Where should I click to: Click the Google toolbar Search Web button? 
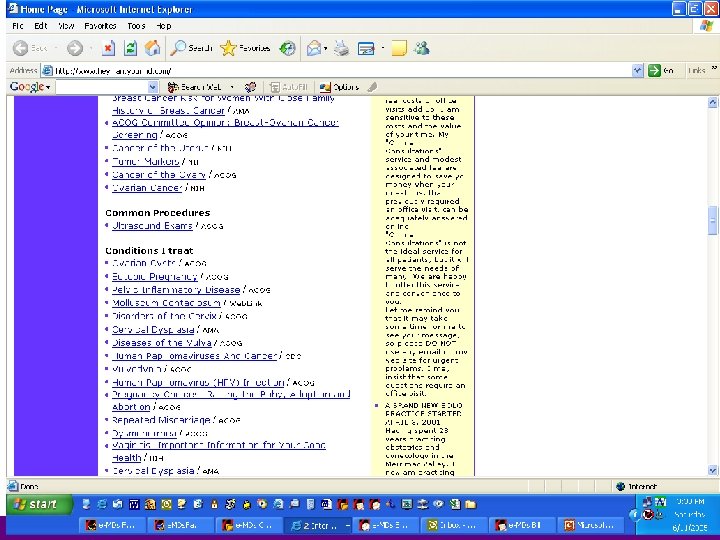point(195,87)
